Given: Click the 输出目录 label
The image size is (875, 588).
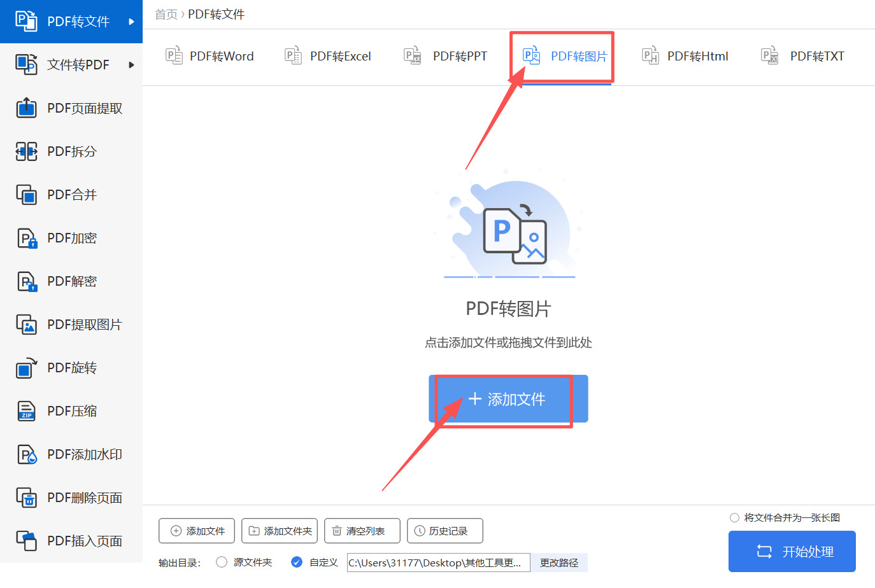Looking at the screenshot, I should click(x=180, y=563).
